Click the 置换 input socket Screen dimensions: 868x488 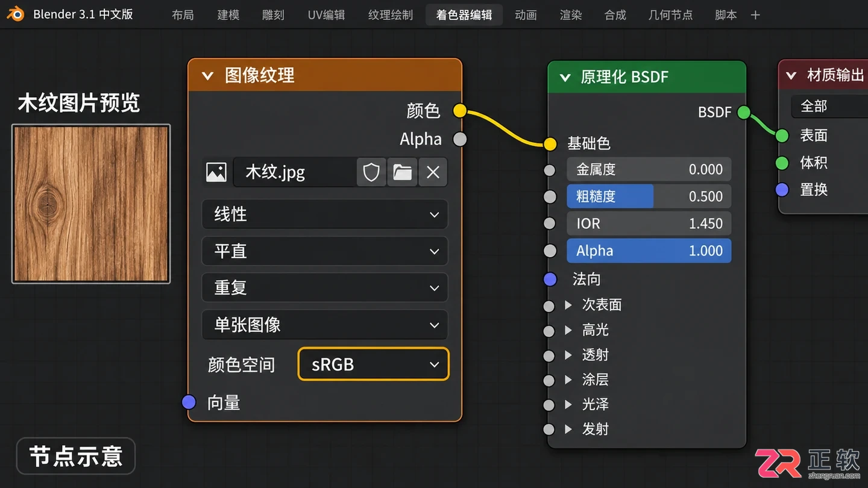pyautogui.click(x=782, y=190)
